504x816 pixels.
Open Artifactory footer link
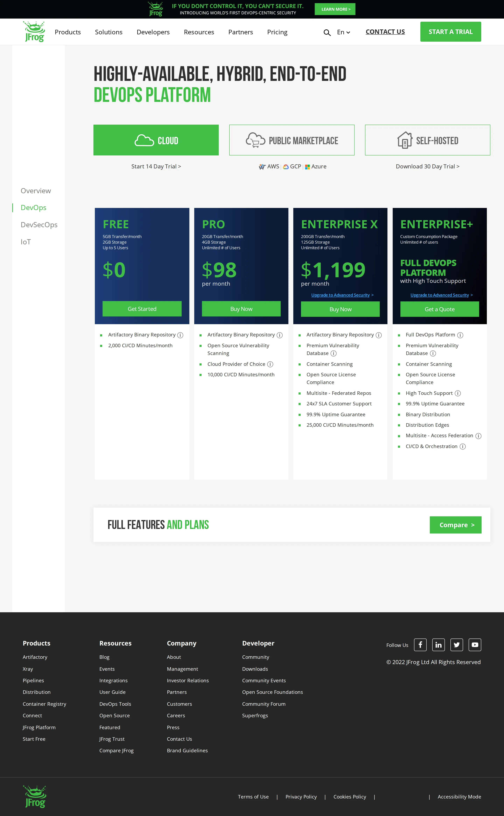tap(35, 657)
